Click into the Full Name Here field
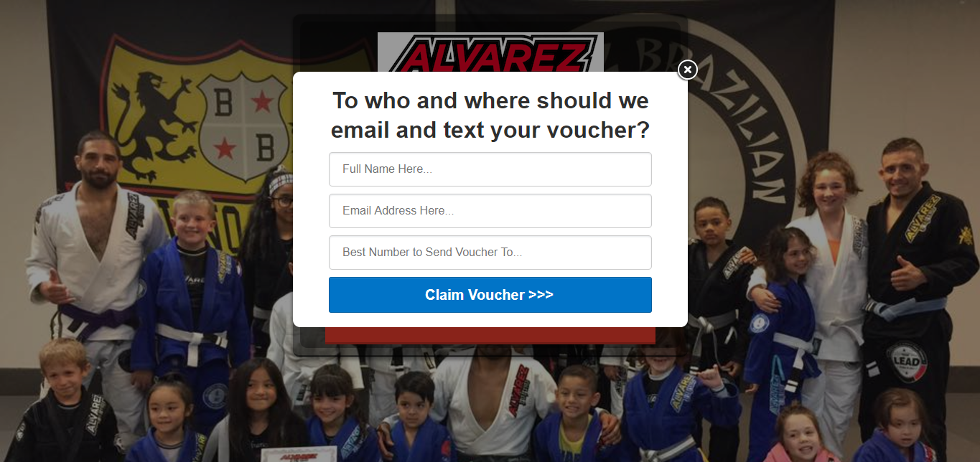 pos(490,169)
